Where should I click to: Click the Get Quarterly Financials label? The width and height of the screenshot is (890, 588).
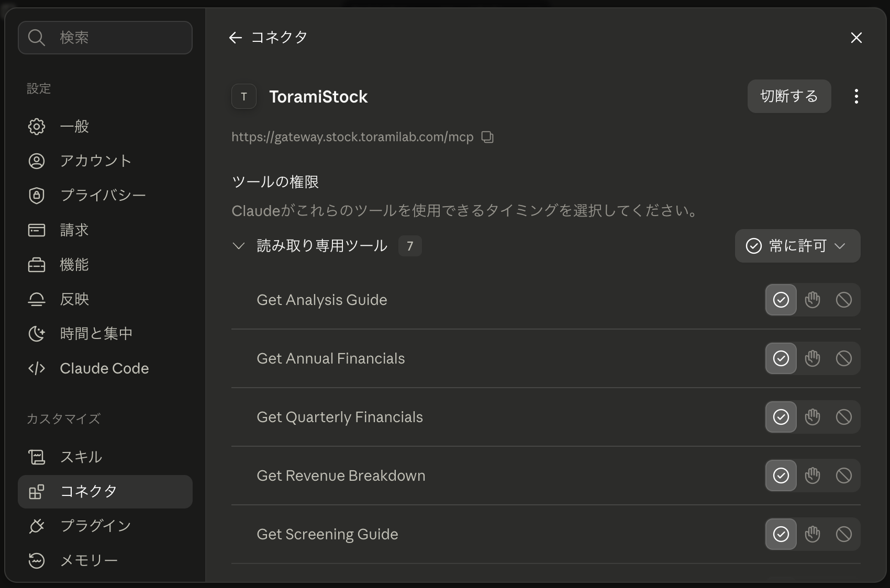(340, 417)
